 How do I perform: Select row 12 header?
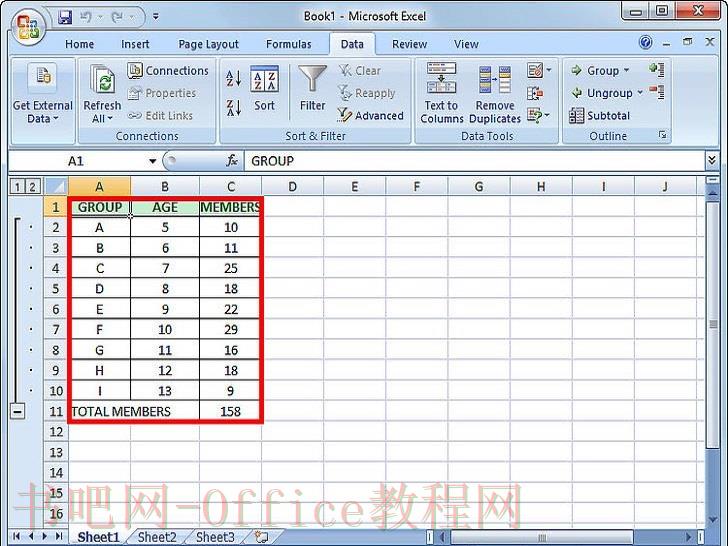(56, 432)
